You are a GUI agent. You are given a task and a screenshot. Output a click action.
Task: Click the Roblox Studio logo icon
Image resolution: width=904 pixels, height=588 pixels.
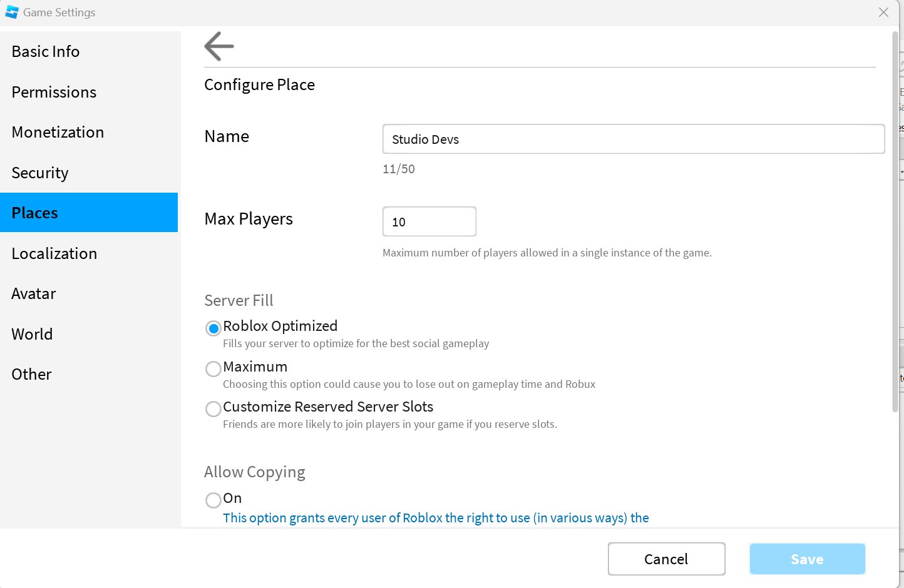[x=12, y=13]
